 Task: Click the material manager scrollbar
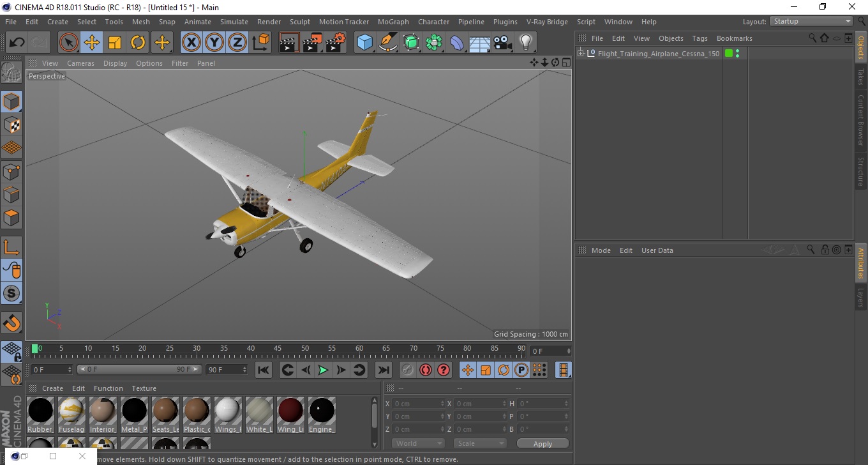[375, 415]
